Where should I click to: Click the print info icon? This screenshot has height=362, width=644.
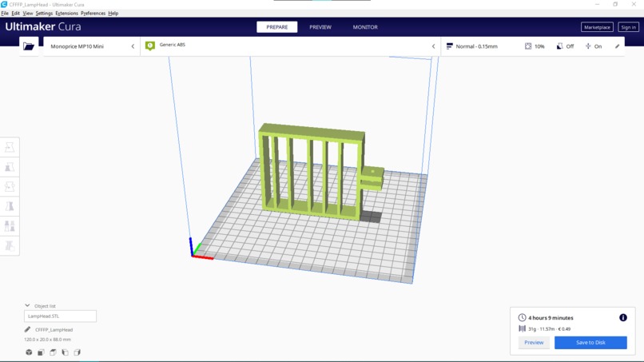pyautogui.click(x=623, y=317)
